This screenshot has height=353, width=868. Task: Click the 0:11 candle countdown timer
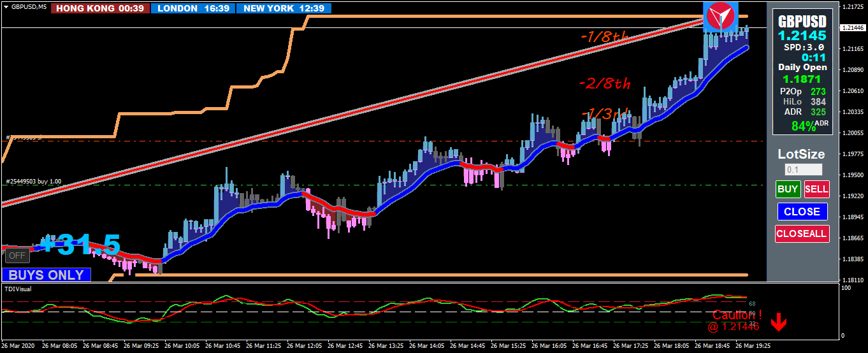tap(814, 57)
